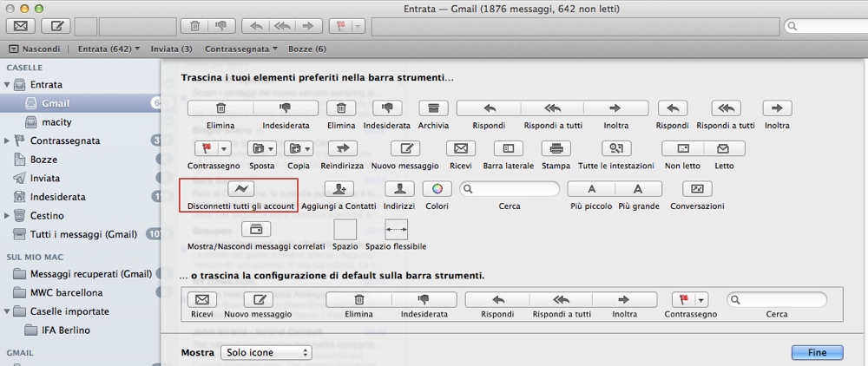
Task: Click the thumbs-down junk icon in top toolbar
Action: point(221,25)
